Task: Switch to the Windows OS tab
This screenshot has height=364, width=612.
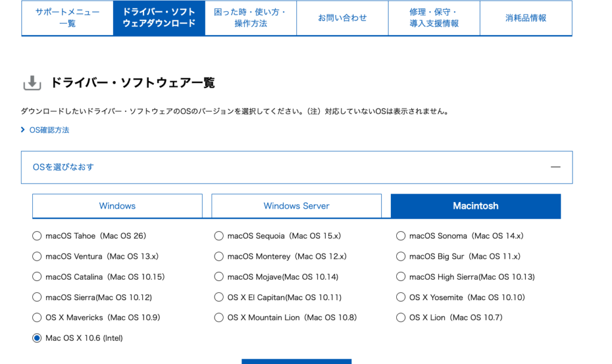Action: [x=117, y=206]
